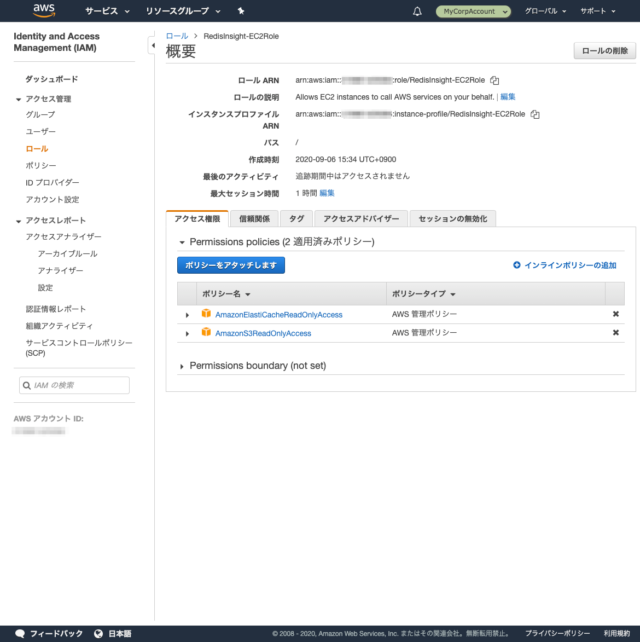Sort by ポリシー名 column header
Image resolution: width=640 pixels, height=642 pixels.
click(x=226, y=294)
